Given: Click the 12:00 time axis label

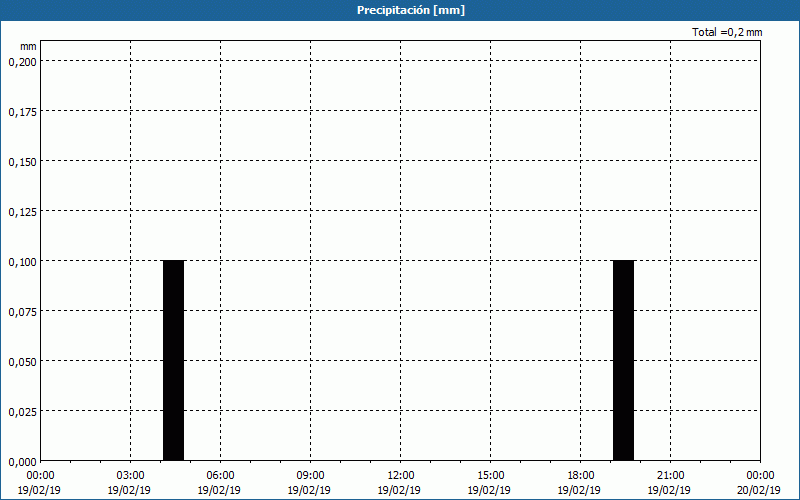Looking at the screenshot, I should 401,476.
